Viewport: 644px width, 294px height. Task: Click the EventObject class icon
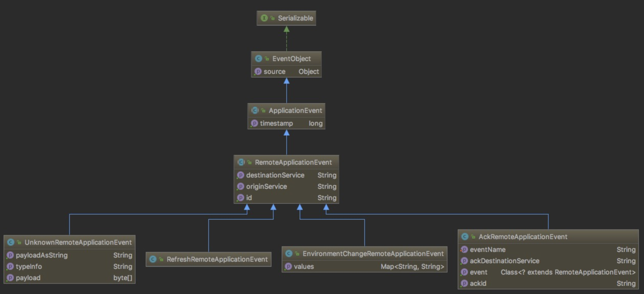(x=258, y=59)
